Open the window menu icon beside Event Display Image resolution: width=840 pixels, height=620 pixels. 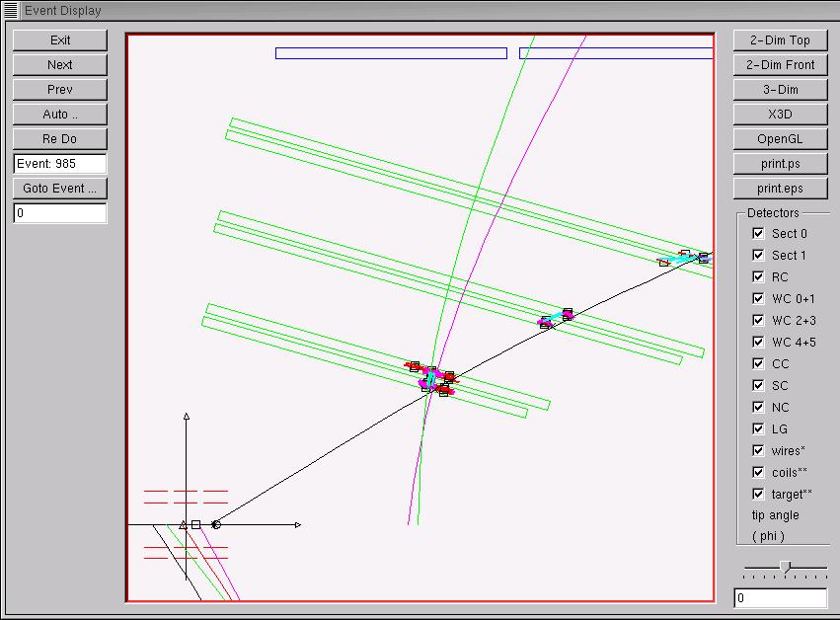pos(11,10)
